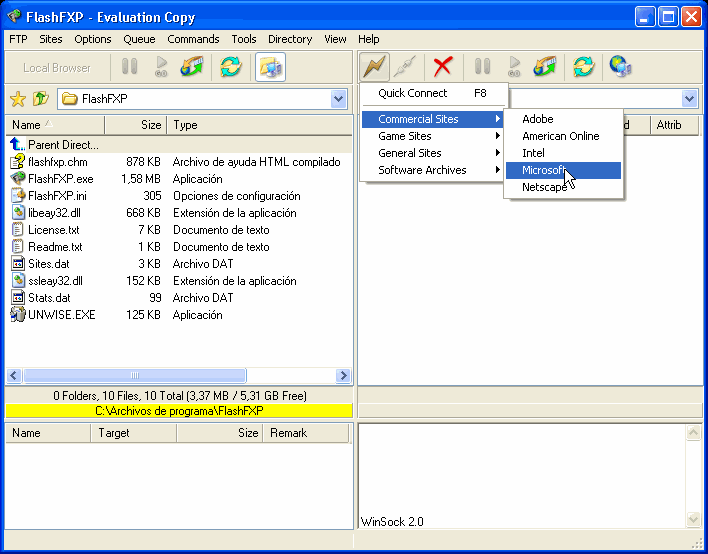The width and height of the screenshot is (708, 554).
Task: Click left pane transfer queue icon
Action: (192, 67)
